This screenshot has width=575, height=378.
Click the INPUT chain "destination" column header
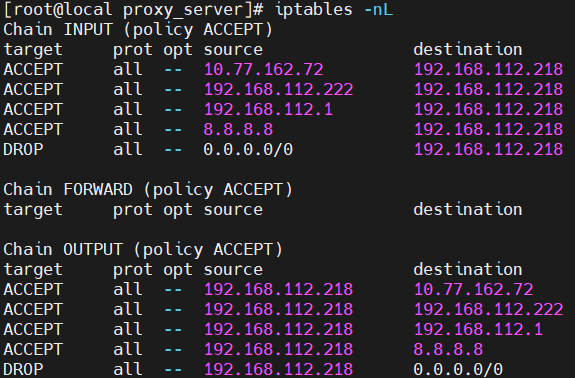pyautogui.click(x=468, y=49)
